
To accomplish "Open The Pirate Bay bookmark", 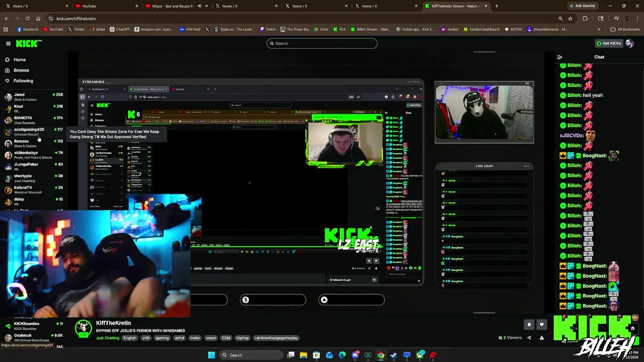I will point(294,29).
